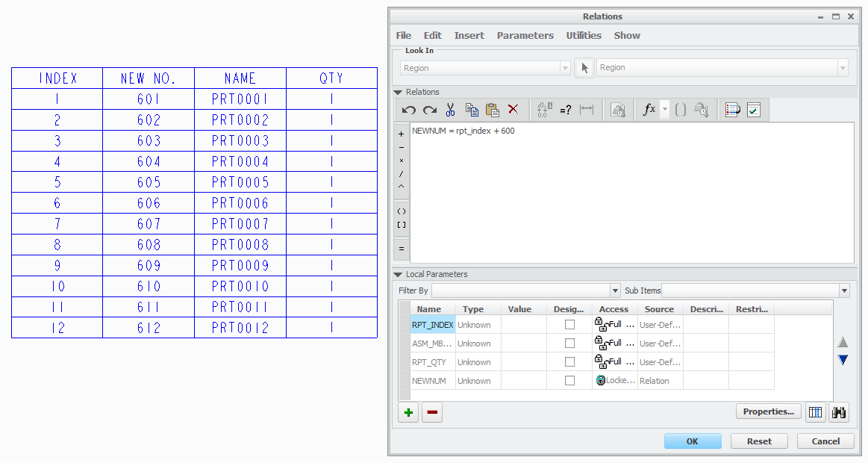Image resolution: width=868 pixels, height=463 pixels.
Task: Open the Sub Items dropdown
Action: click(844, 290)
